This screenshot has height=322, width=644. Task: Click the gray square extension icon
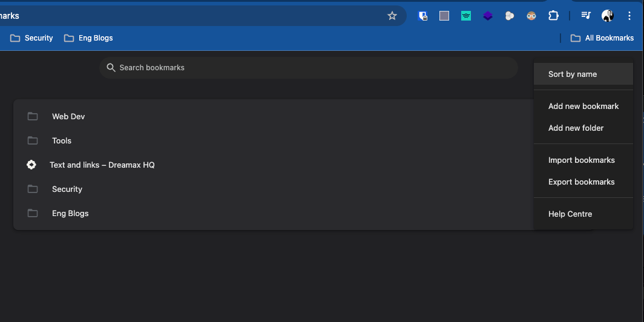pos(444,16)
